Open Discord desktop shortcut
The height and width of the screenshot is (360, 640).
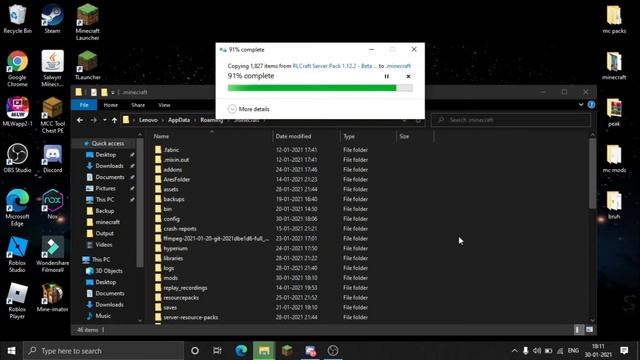[53, 158]
